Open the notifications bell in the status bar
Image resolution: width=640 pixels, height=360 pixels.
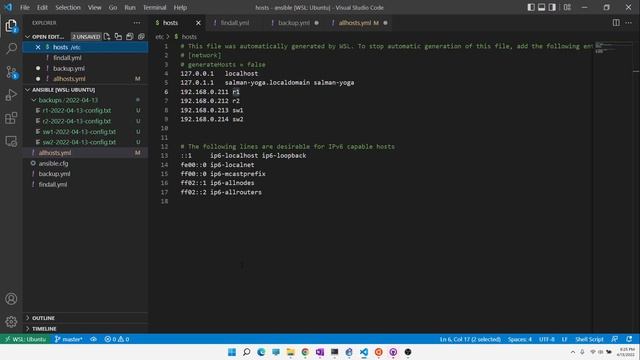point(629,339)
